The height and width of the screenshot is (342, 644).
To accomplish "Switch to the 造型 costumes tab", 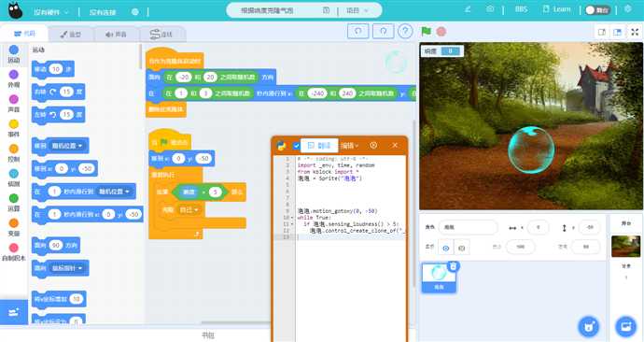I will [71, 35].
